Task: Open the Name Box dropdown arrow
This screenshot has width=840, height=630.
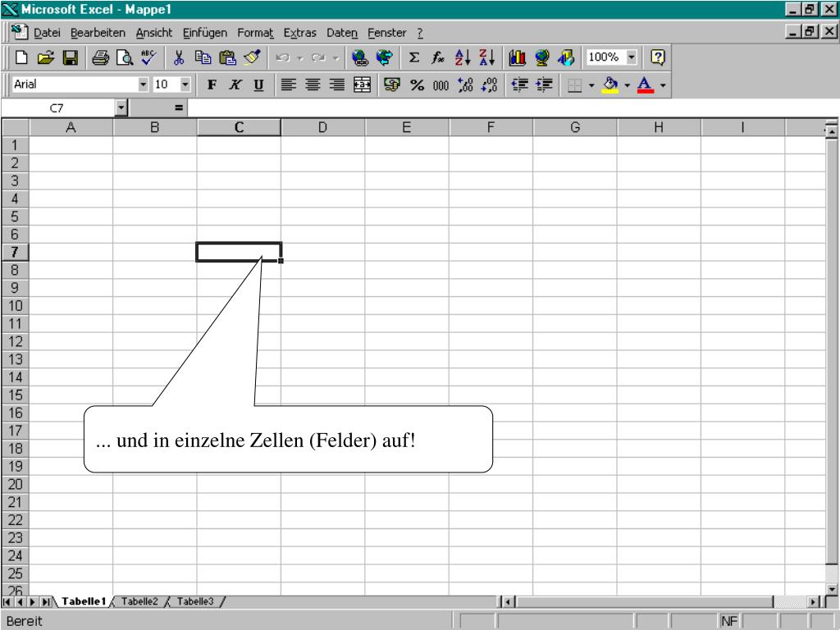Action: click(x=121, y=107)
